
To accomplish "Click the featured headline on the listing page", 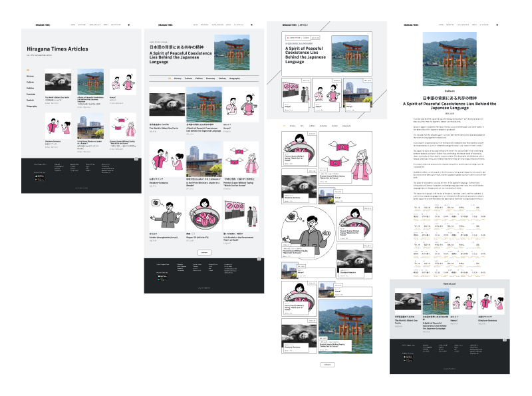I will pos(180,58).
